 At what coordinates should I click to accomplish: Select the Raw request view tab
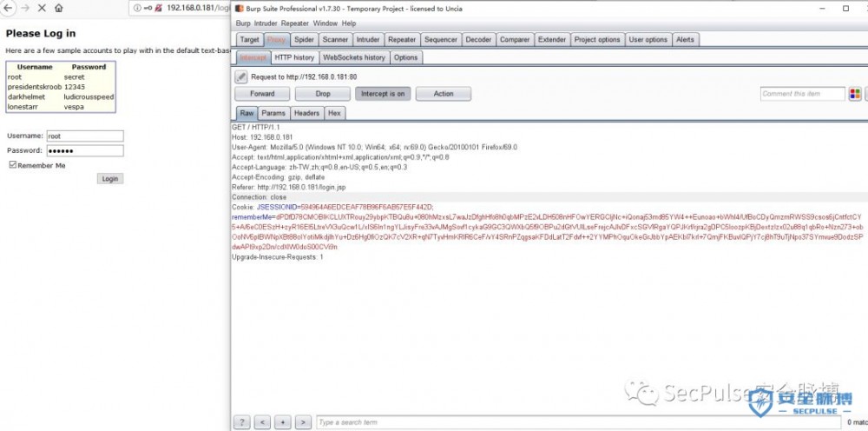(247, 113)
